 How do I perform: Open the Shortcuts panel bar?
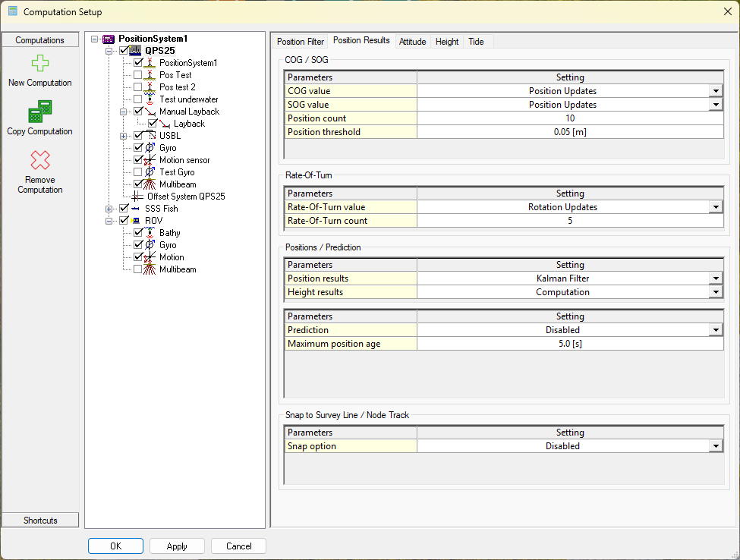click(40, 520)
